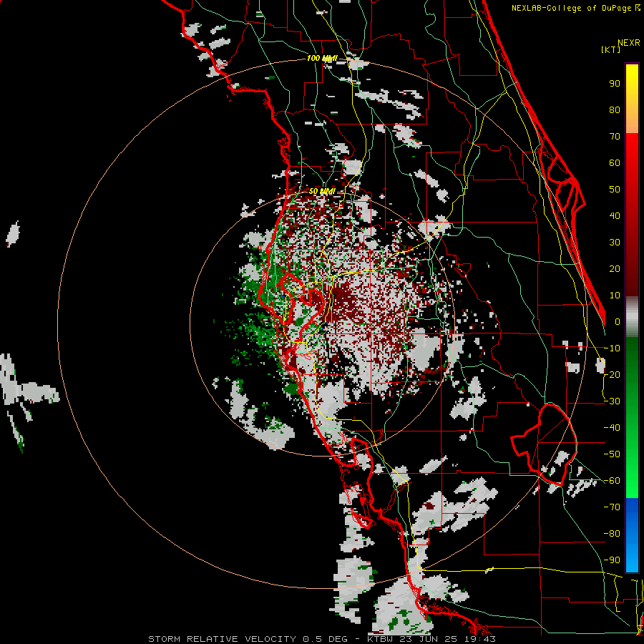Click the Storm Relative Velocity caption at the bottom
The image size is (644, 644).
[x=321, y=639]
